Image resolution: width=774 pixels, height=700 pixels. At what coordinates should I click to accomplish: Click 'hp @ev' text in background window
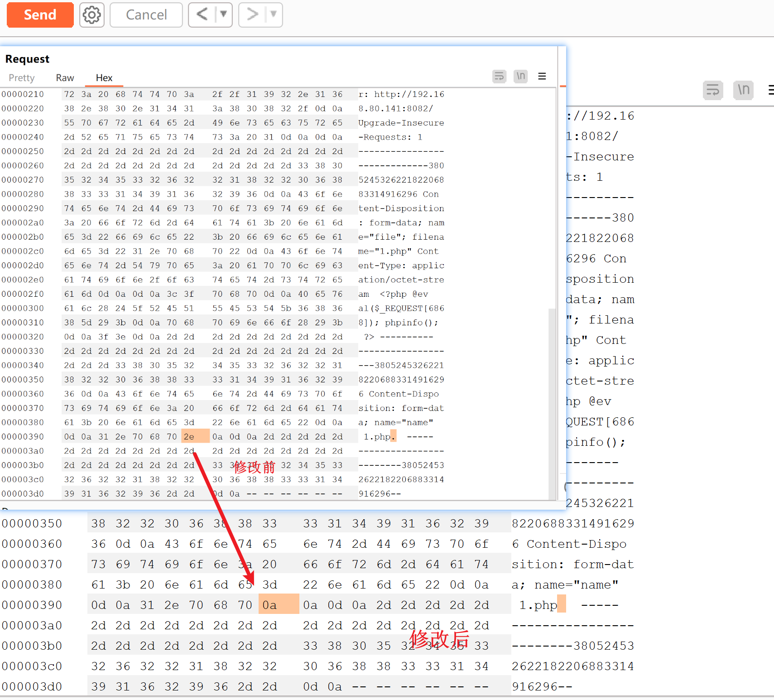pyautogui.click(x=589, y=401)
